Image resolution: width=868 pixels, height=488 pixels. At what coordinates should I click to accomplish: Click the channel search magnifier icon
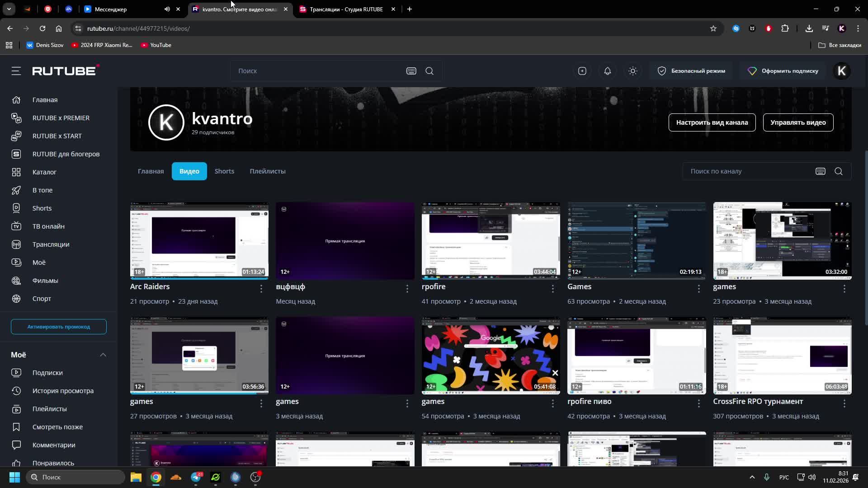(839, 171)
